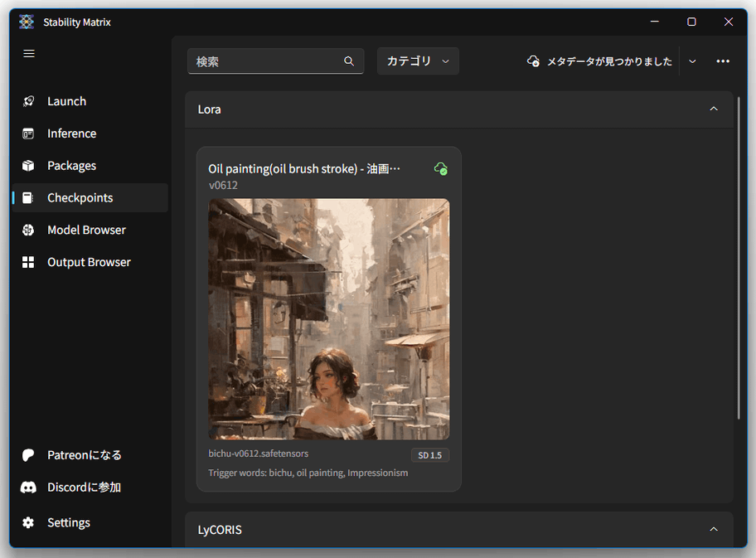Click the Output Browser grid icon
The height and width of the screenshot is (558, 756).
(28, 262)
